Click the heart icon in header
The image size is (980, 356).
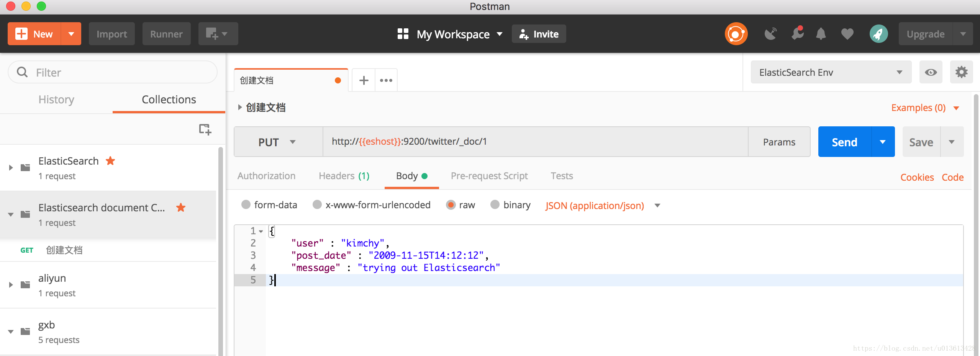(847, 34)
